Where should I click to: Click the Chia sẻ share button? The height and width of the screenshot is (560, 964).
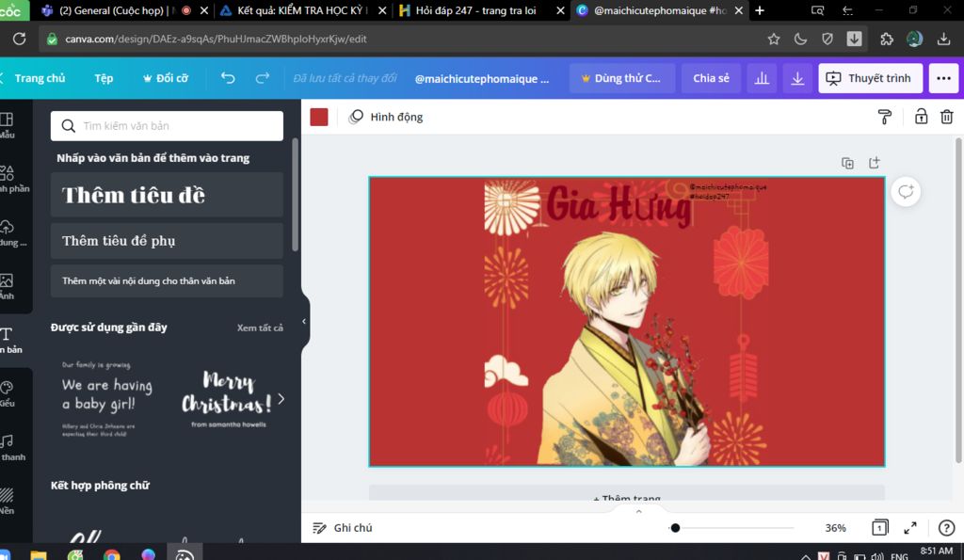tap(712, 78)
